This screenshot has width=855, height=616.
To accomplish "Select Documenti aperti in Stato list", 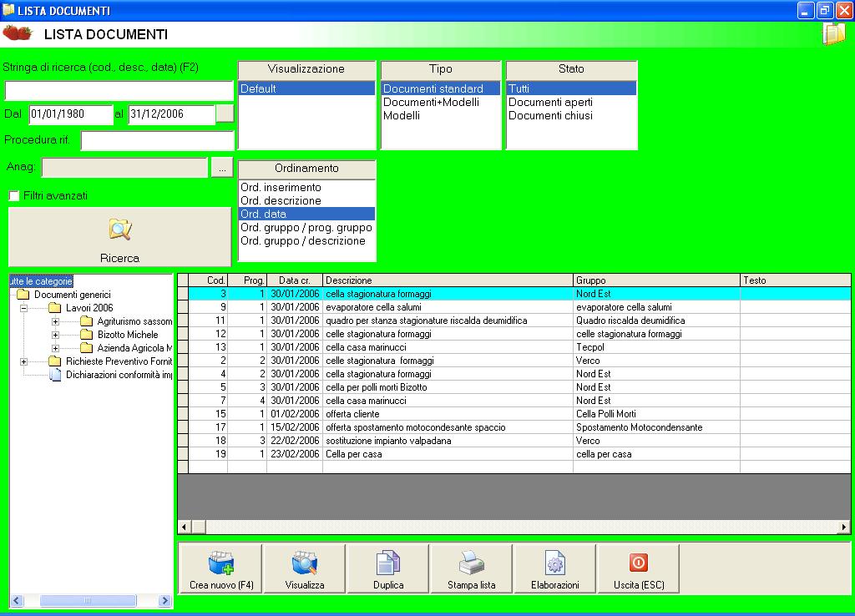I will coord(571,102).
